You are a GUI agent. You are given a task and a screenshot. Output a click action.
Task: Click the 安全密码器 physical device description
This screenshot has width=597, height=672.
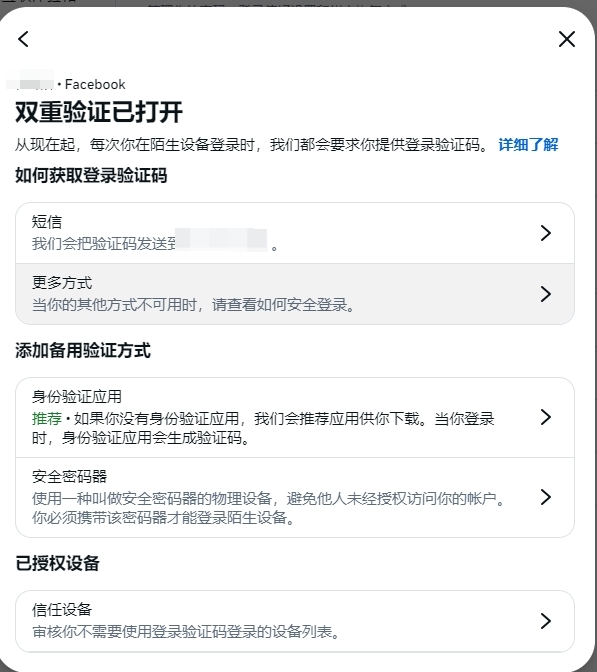point(268,508)
